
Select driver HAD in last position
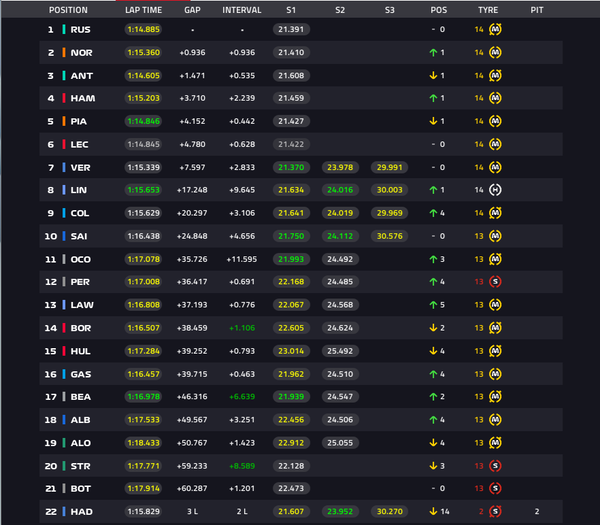pyautogui.click(x=82, y=512)
